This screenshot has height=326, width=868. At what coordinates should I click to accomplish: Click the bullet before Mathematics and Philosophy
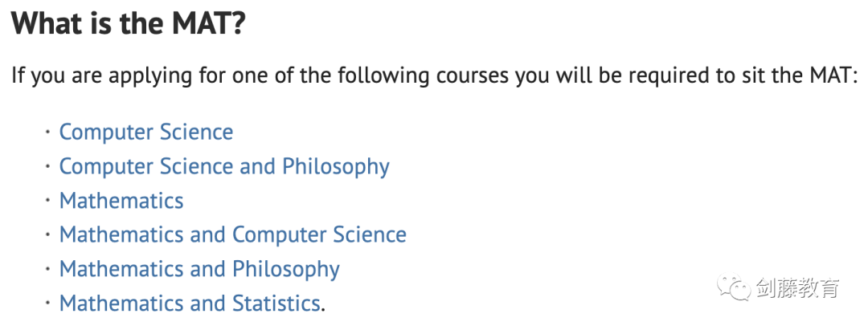(x=48, y=270)
